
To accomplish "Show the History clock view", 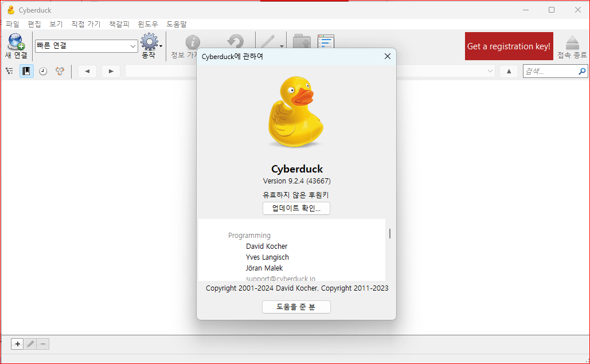I will click(x=43, y=71).
